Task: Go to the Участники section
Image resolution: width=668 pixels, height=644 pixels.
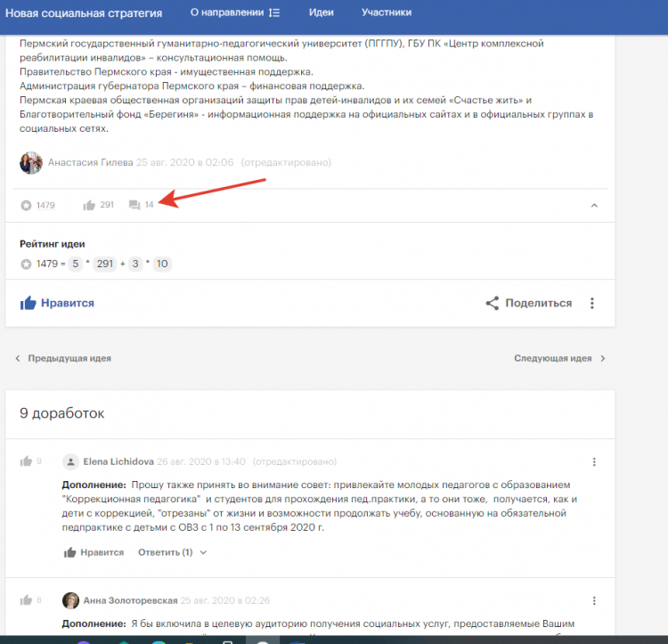Action: [387, 13]
